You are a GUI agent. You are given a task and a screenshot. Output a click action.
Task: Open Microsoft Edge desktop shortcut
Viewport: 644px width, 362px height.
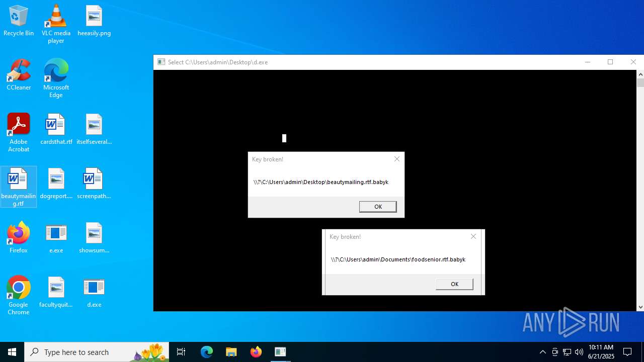coord(56,78)
